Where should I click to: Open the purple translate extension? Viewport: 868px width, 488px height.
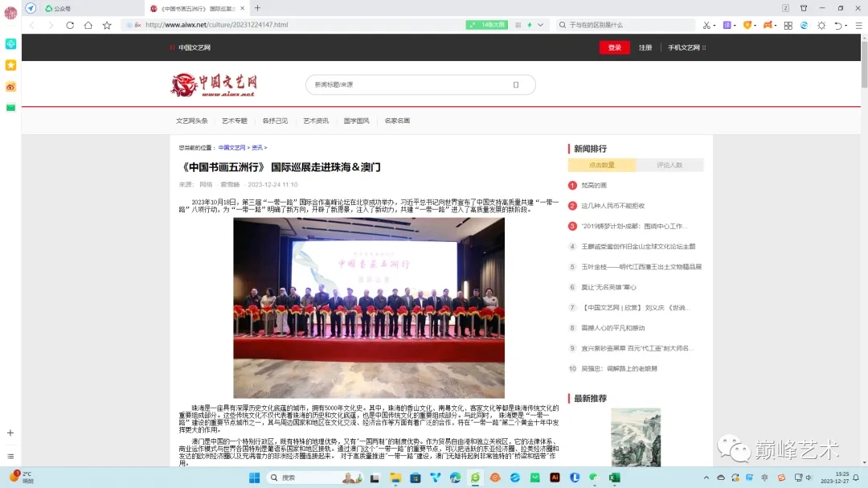click(727, 25)
